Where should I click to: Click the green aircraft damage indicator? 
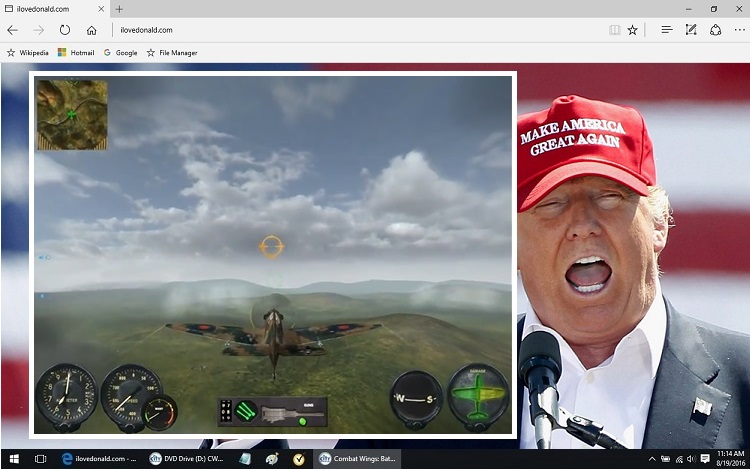coord(478,395)
